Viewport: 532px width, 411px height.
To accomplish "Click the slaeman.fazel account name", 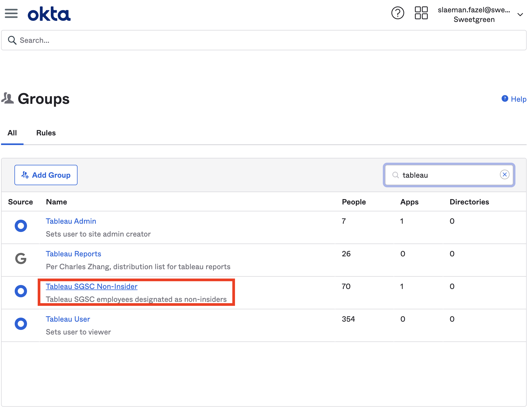I will tap(474, 10).
